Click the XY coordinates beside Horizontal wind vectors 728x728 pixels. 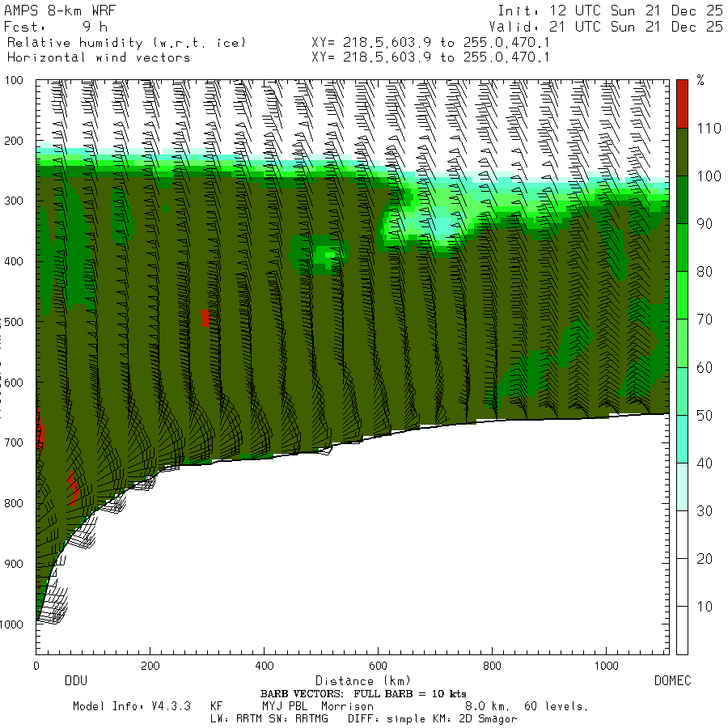point(430,57)
